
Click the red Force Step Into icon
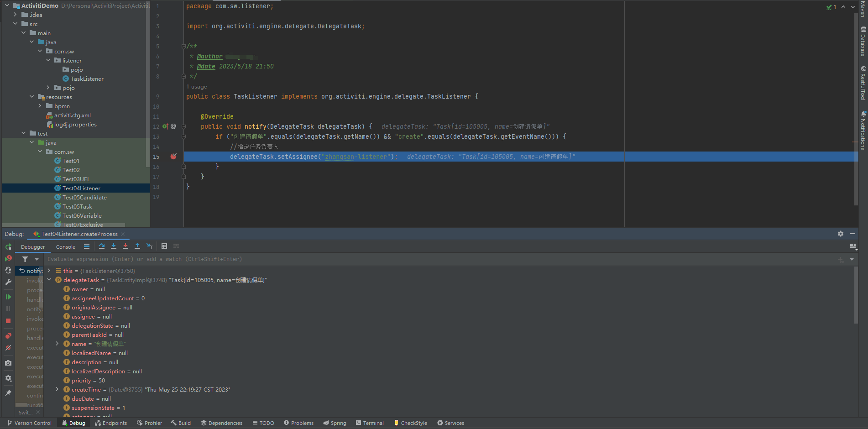point(125,246)
